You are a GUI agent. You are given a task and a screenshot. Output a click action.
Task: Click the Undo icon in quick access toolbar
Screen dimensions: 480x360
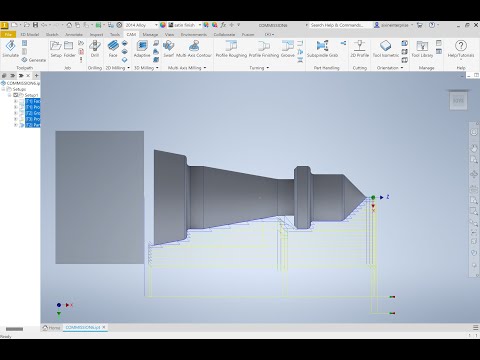tap(44, 25)
